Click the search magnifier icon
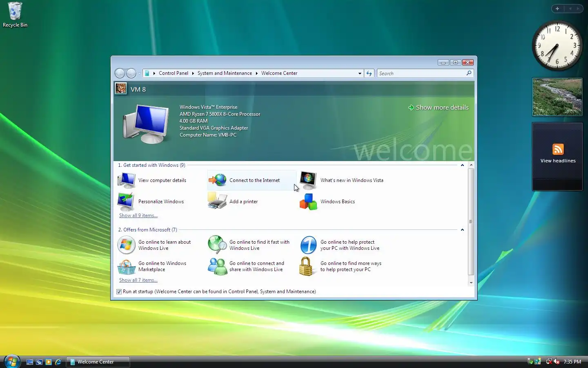The image size is (588, 368). click(x=469, y=73)
